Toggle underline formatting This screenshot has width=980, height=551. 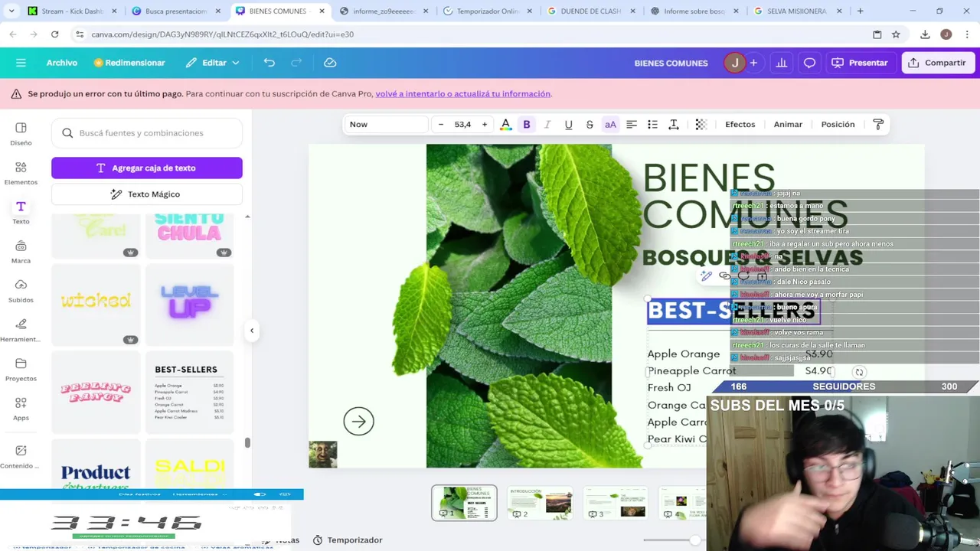coord(568,125)
